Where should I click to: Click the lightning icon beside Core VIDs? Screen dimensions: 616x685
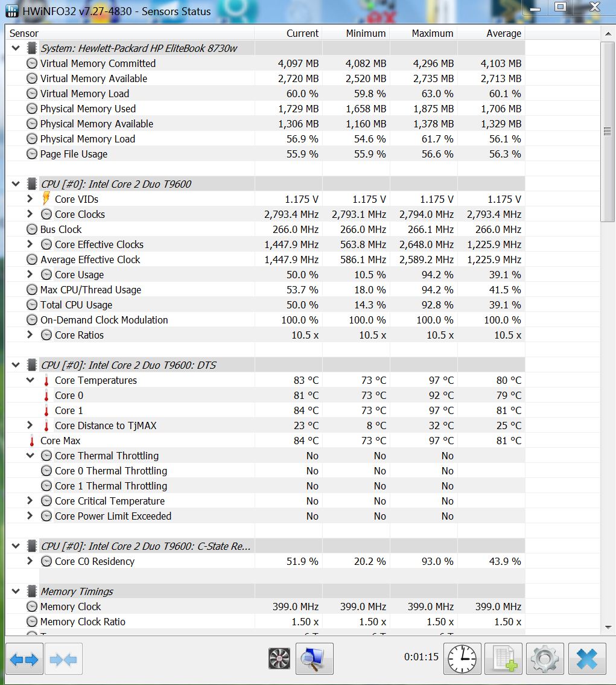[46, 199]
